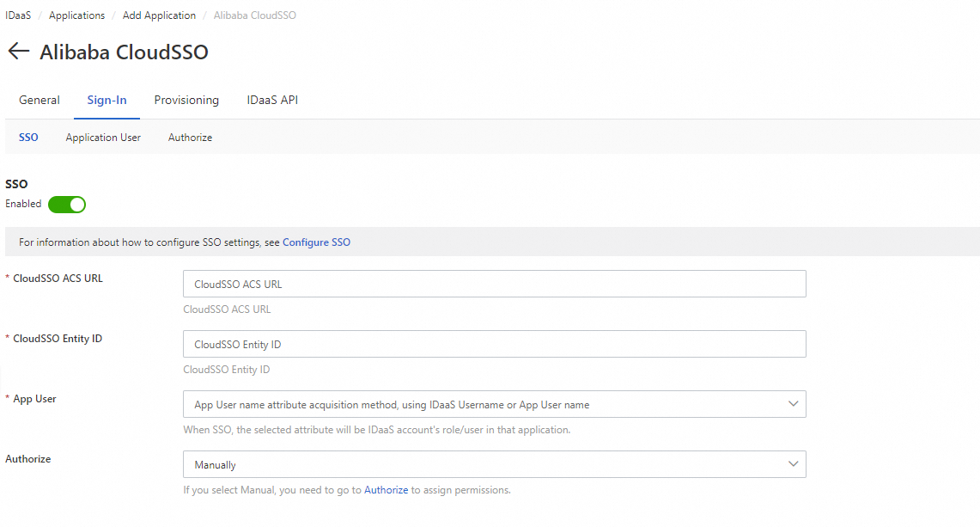The height and width of the screenshot is (527, 980).
Task: Focus the CloudSSO Entity ID input field
Action: pyautogui.click(x=495, y=344)
